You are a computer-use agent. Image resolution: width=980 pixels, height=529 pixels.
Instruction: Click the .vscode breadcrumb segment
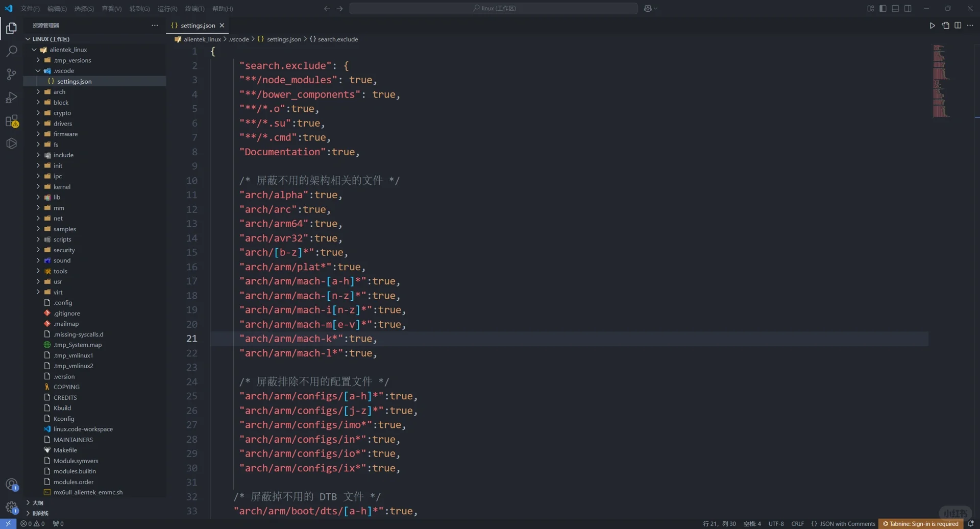click(239, 39)
